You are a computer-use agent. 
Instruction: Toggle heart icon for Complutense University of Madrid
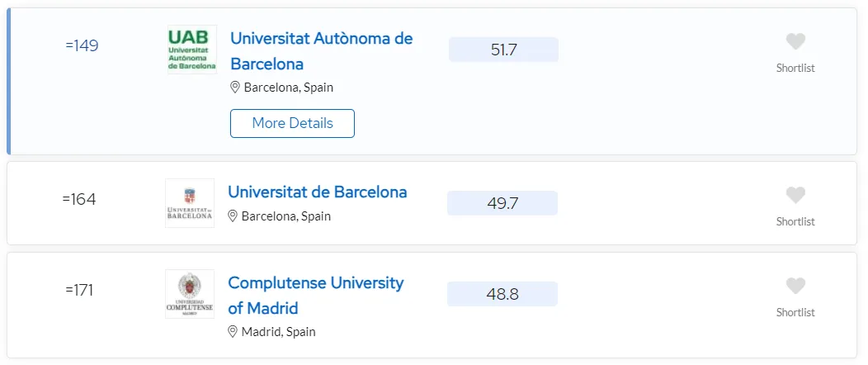pyautogui.click(x=795, y=287)
